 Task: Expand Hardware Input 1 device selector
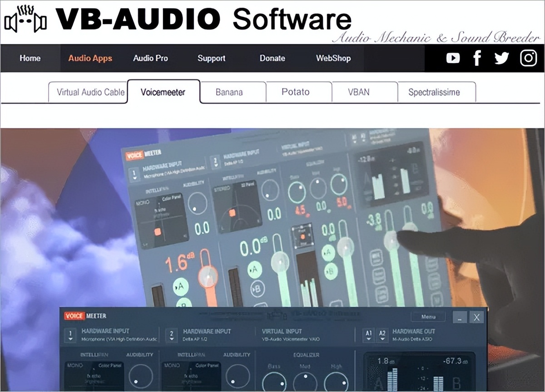pyautogui.click(x=70, y=336)
